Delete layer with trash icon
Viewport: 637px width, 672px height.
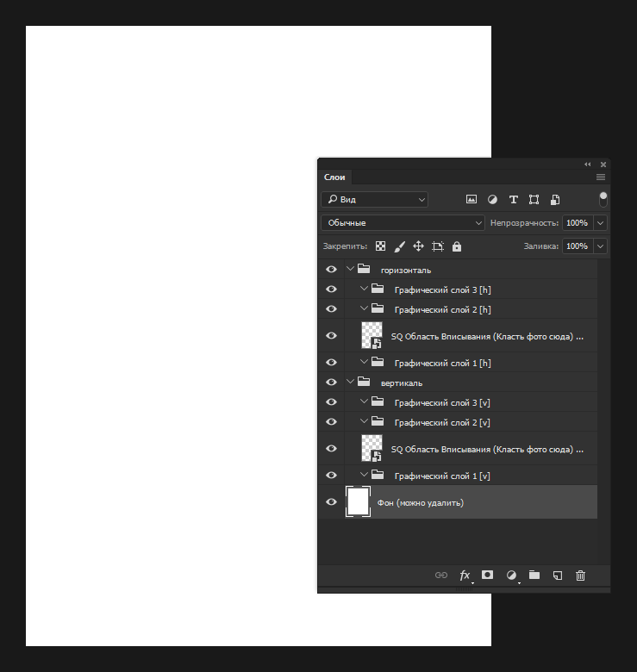(580, 576)
